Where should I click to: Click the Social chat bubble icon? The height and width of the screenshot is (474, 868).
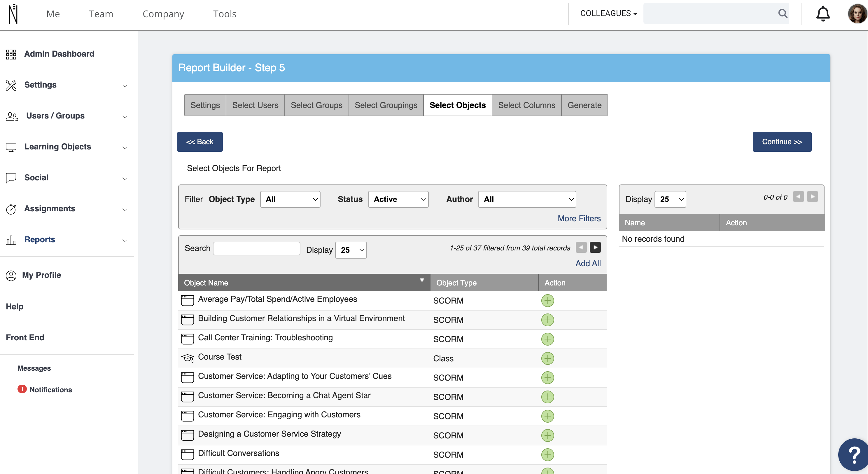pyautogui.click(x=11, y=178)
